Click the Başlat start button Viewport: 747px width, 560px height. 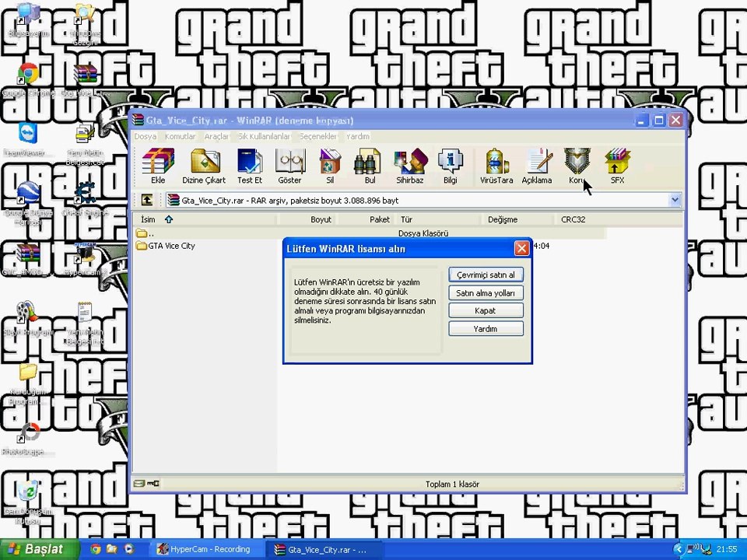39,549
